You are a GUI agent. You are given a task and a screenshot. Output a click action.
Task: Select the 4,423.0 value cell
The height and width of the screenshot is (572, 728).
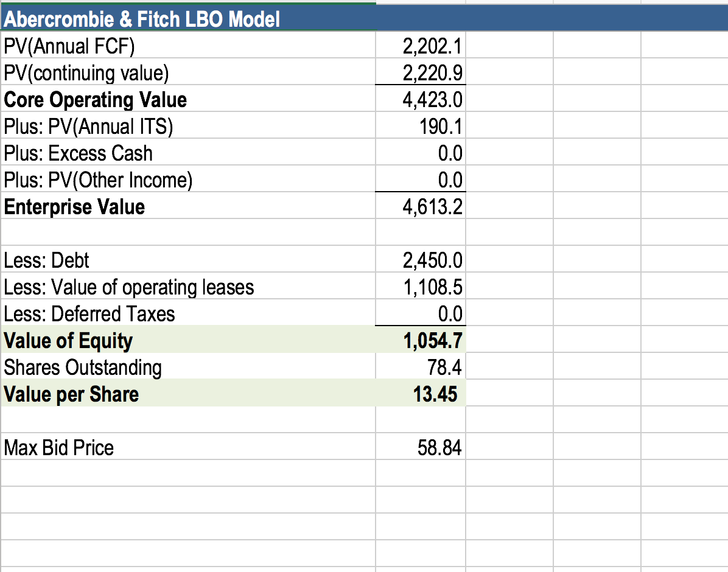420,99
